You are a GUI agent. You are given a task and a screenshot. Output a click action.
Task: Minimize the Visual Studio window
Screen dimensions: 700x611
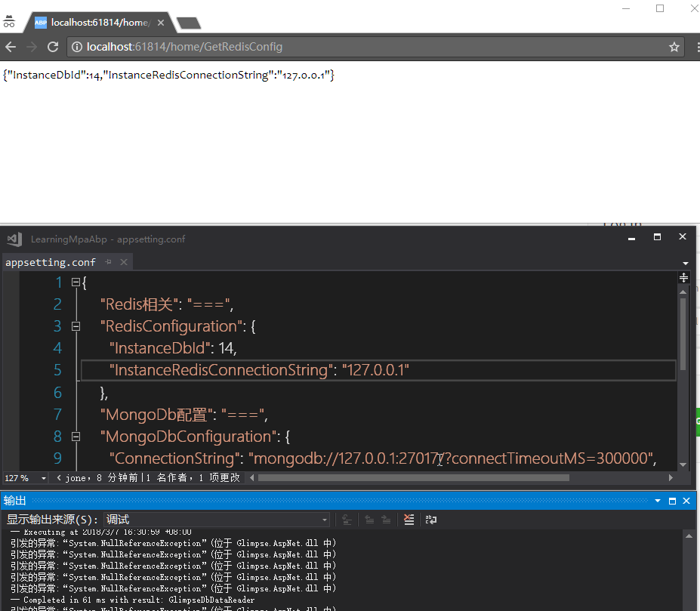point(631,238)
